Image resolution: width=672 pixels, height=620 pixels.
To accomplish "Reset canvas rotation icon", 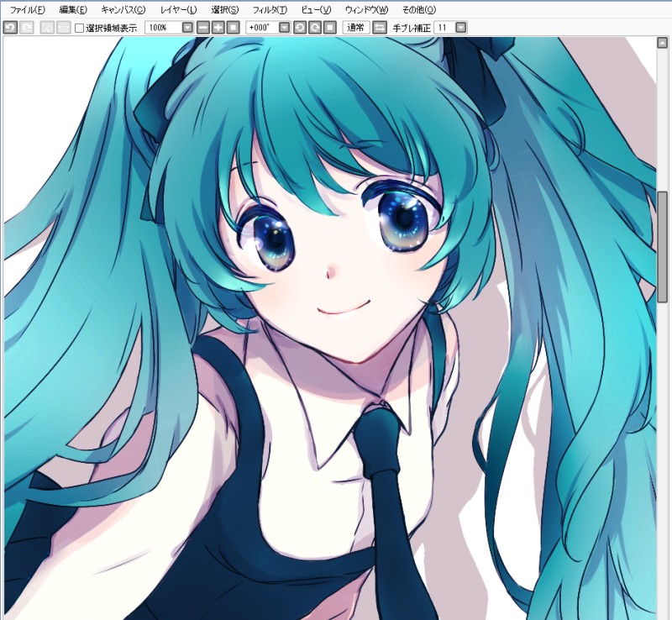I will (330, 28).
